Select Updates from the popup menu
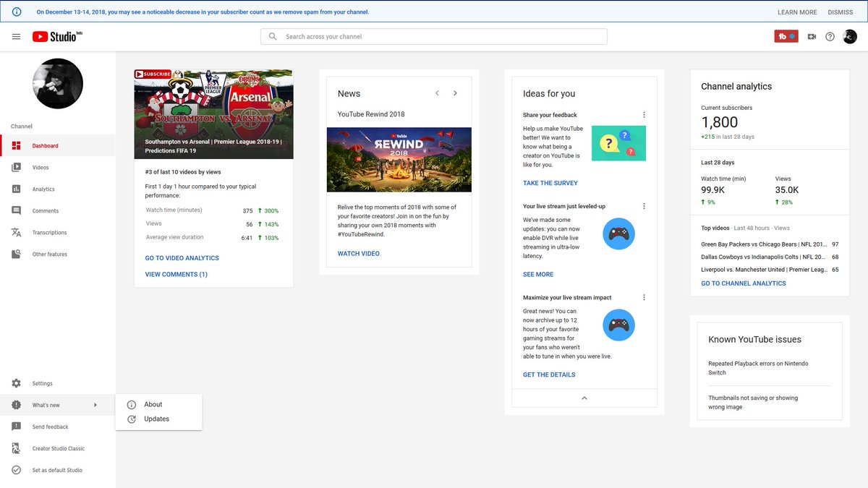This screenshot has height=488, width=868. point(157,419)
